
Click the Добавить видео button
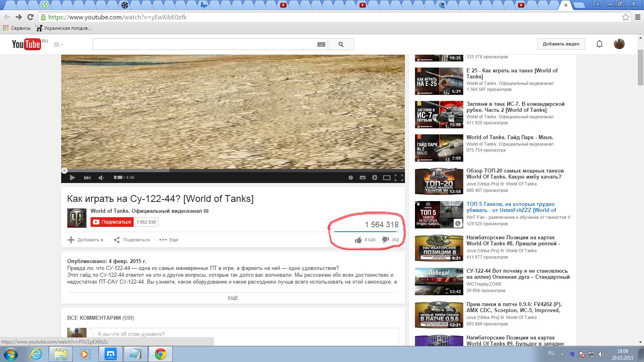click(561, 44)
